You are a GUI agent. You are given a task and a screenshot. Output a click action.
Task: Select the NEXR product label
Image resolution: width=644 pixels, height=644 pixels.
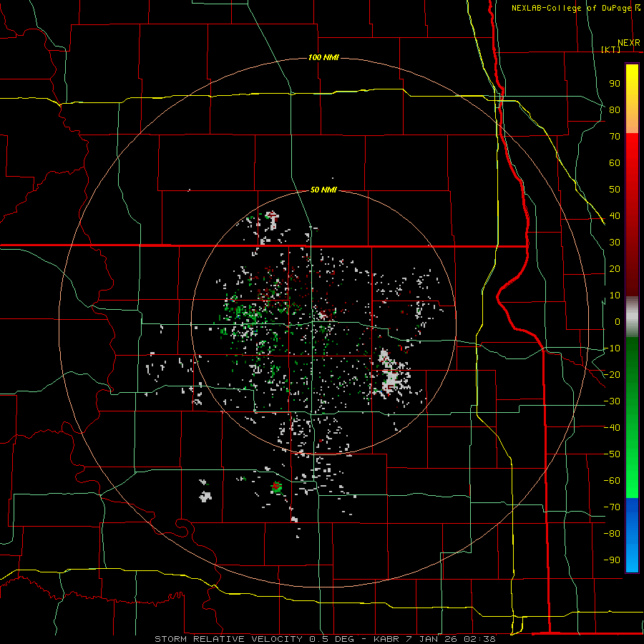(x=629, y=43)
